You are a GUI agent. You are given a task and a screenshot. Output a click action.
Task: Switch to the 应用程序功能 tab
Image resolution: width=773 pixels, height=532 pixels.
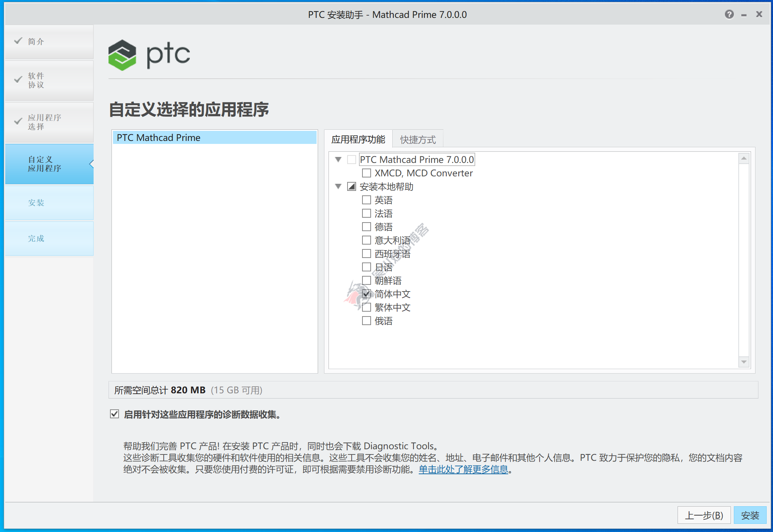tap(358, 139)
